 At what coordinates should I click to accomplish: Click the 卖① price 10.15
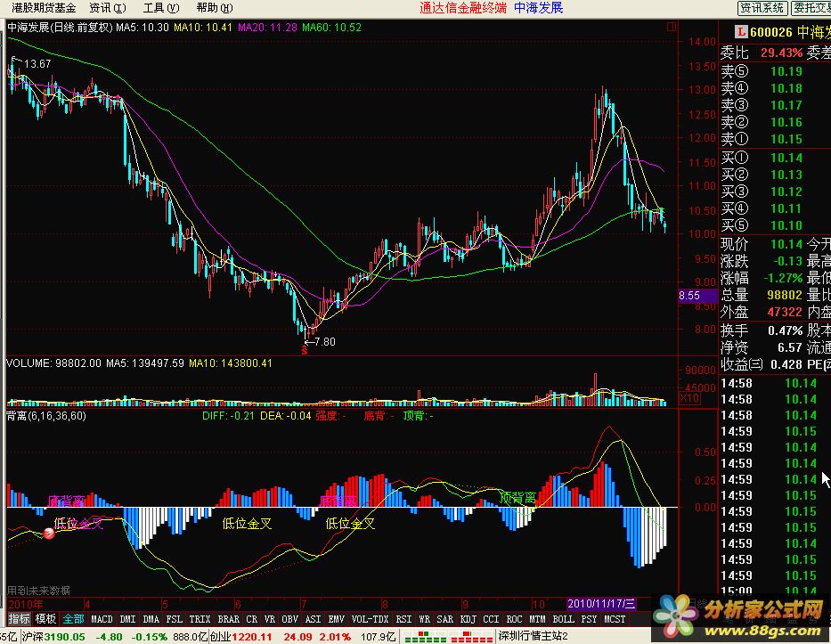point(786,140)
